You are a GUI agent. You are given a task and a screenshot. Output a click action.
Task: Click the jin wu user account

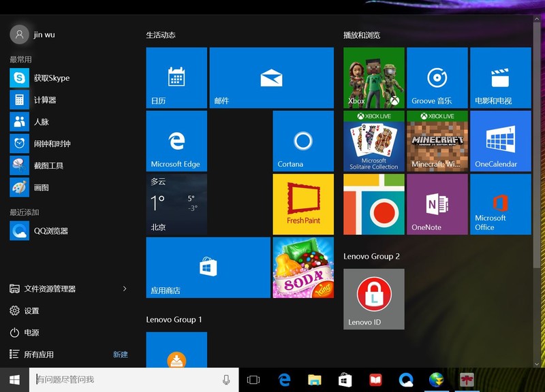point(33,35)
